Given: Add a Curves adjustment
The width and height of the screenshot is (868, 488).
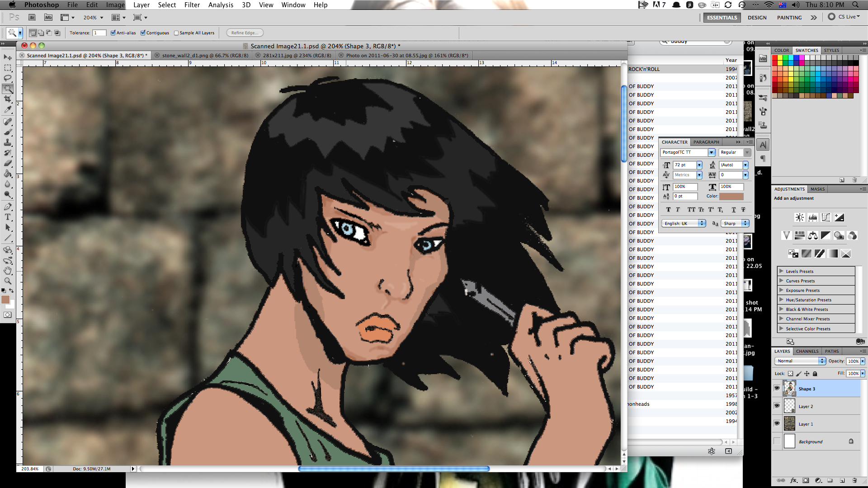Looking at the screenshot, I should tap(826, 217).
